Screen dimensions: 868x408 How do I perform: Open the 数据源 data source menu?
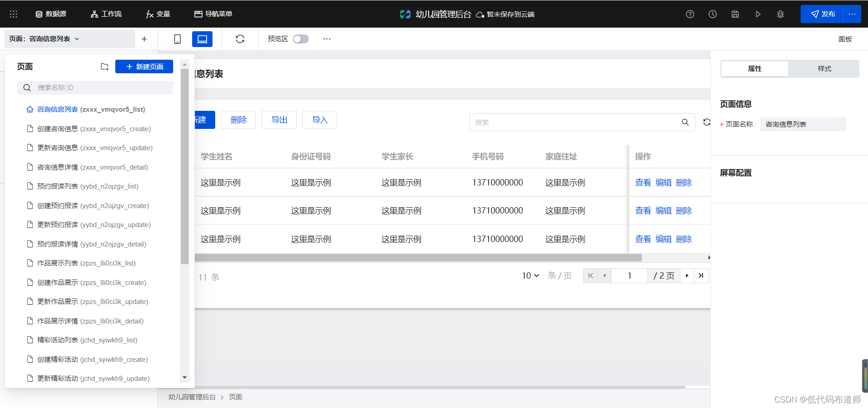(51, 14)
